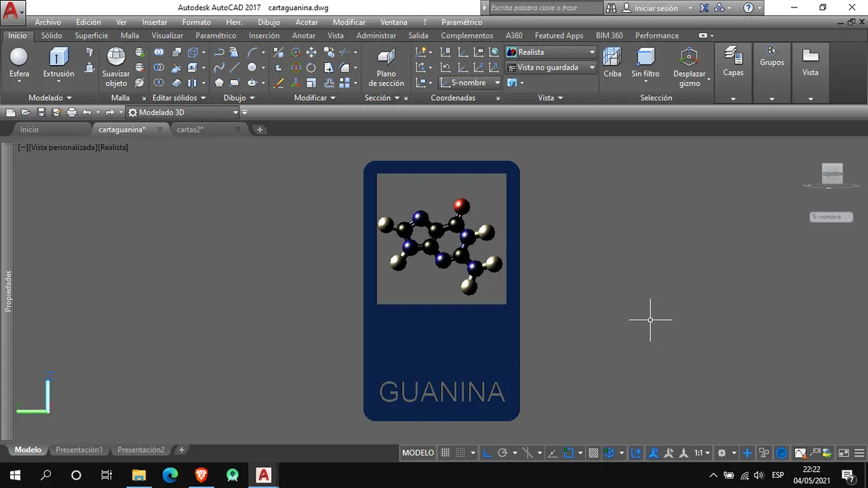Open the Propiedades side palette

click(8, 291)
